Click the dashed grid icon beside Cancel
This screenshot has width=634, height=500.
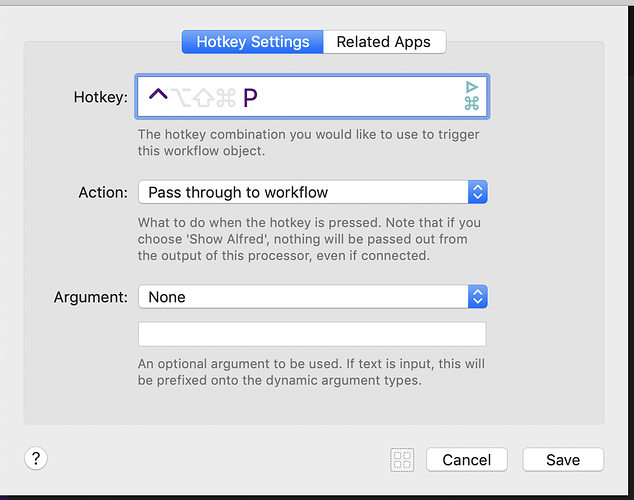pyautogui.click(x=402, y=460)
